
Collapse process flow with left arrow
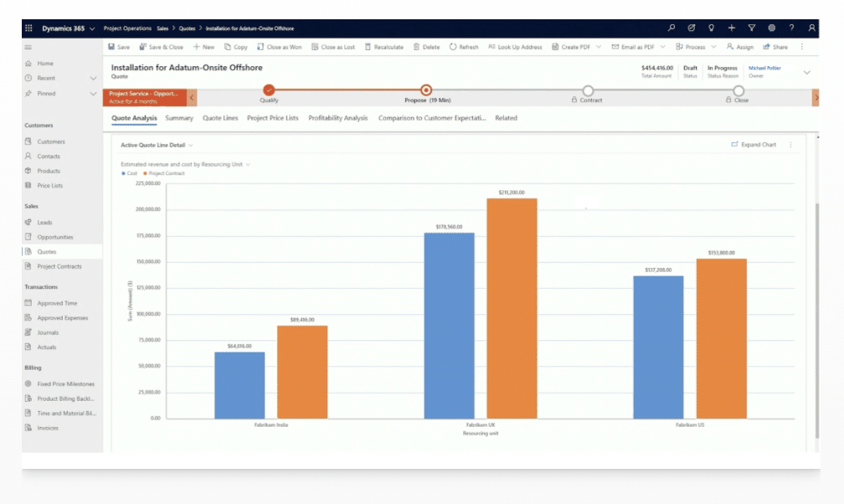[192, 97]
